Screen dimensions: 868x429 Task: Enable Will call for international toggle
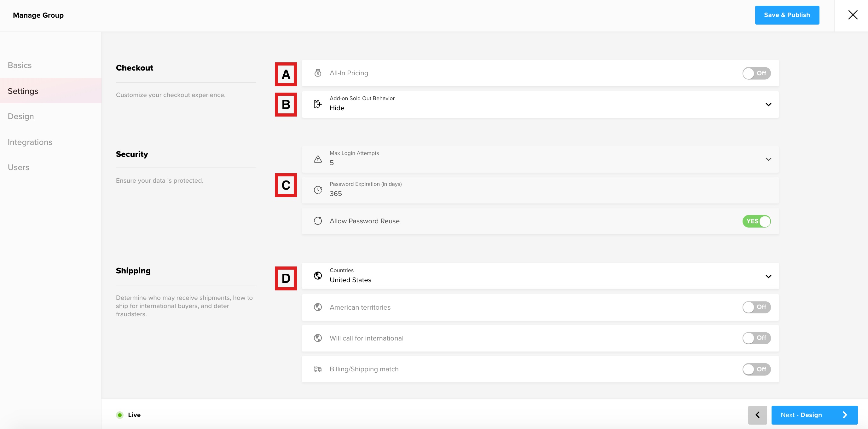point(756,338)
